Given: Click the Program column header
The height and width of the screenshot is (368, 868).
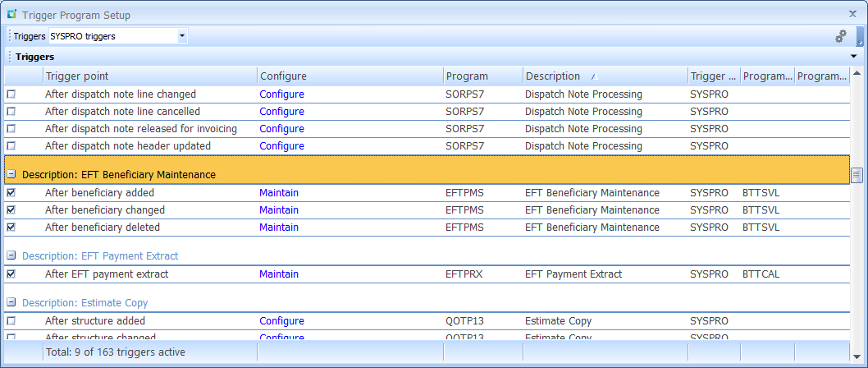Looking at the screenshot, I should (x=467, y=76).
